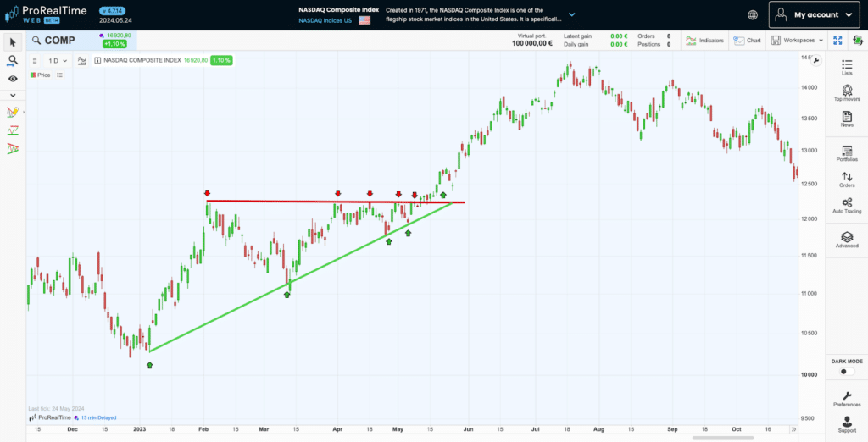Click the v 4.7.14 version badge

[x=113, y=10]
